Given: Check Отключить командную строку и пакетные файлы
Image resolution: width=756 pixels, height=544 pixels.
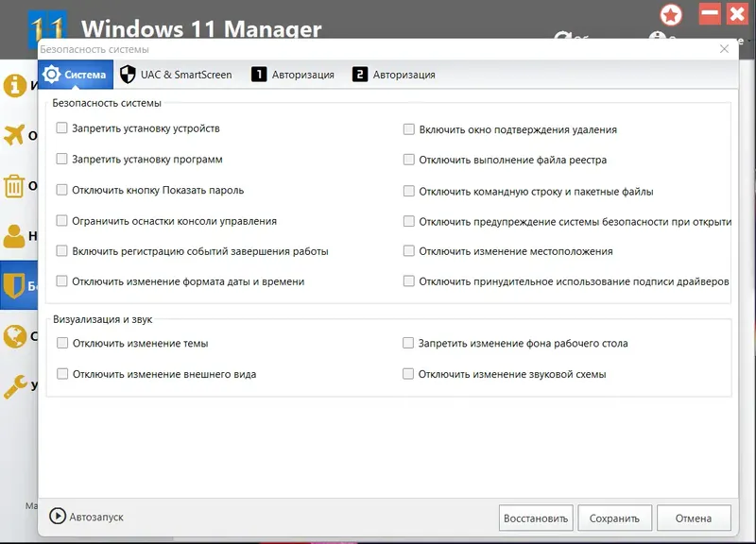Looking at the screenshot, I should [x=409, y=191].
